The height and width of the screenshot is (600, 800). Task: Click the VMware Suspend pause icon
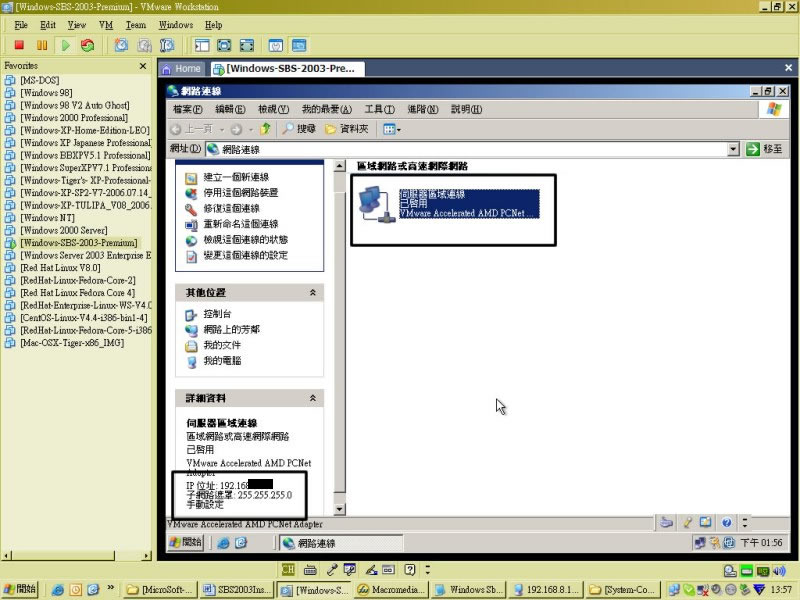click(x=42, y=45)
